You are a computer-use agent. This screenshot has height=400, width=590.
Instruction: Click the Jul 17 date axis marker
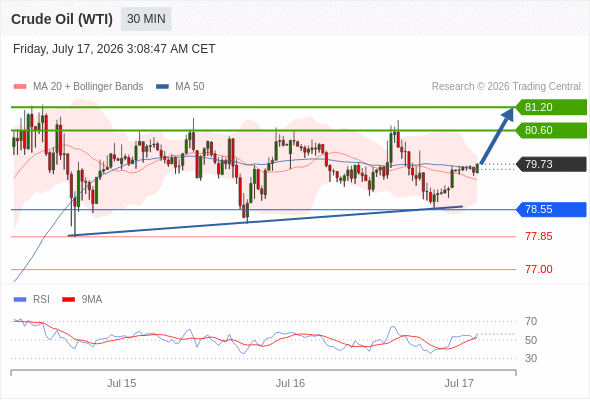tap(459, 383)
